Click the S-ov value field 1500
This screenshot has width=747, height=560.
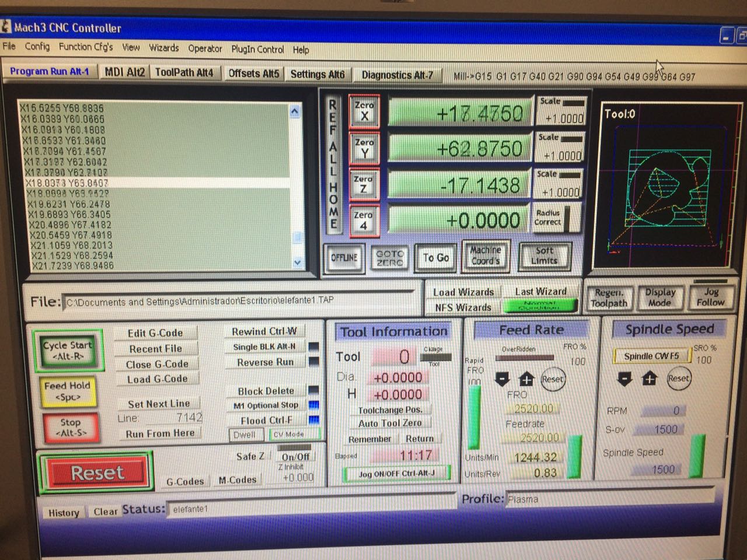[x=658, y=429]
